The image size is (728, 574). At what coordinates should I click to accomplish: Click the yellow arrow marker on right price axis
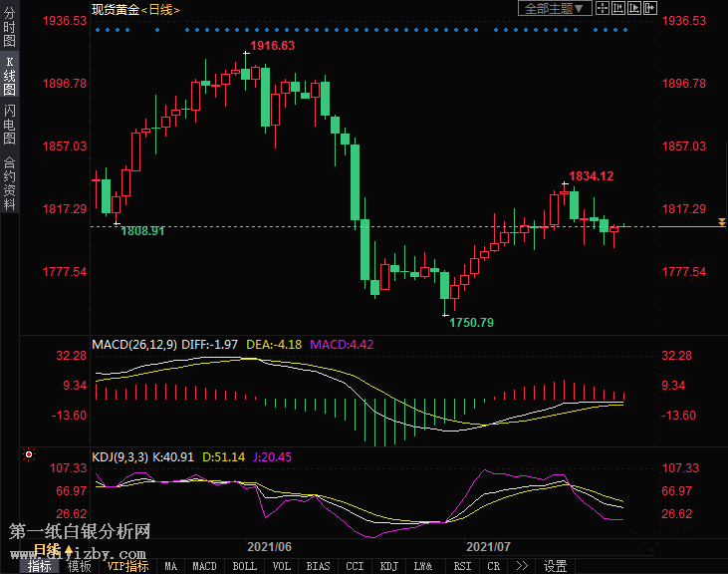pyautogui.click(x=722, y=221)
